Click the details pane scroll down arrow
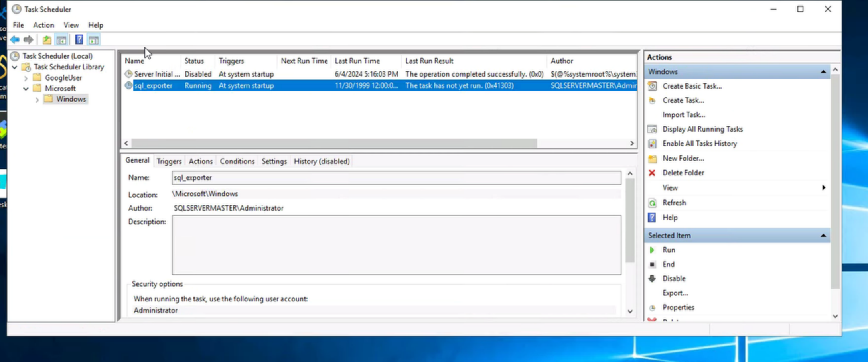Viewport: 868px width, 362px height. click(x=630, y=312)
